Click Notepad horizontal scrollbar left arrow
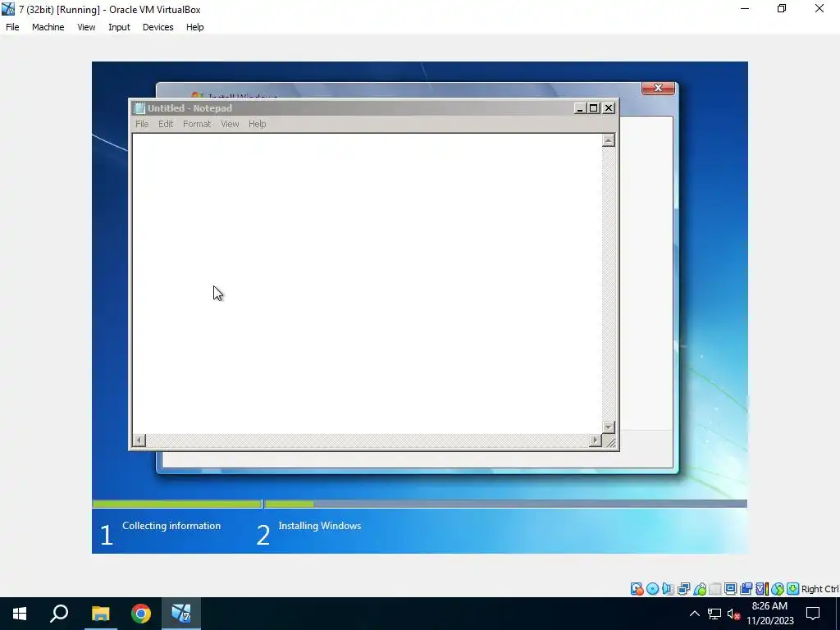 pos(139,441)
